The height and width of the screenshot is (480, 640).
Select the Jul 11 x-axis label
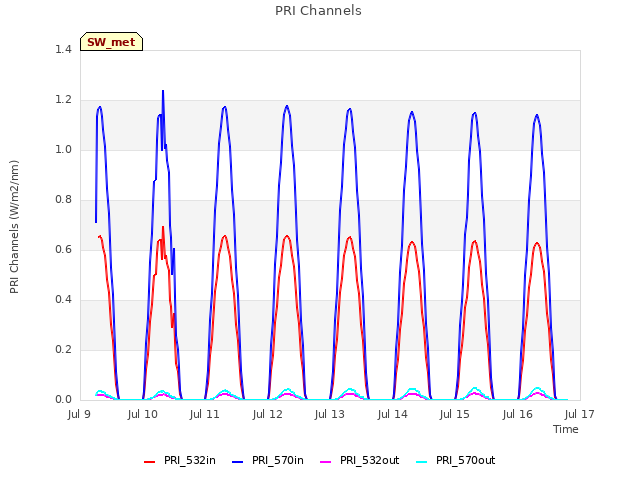[x=204, y=414]
